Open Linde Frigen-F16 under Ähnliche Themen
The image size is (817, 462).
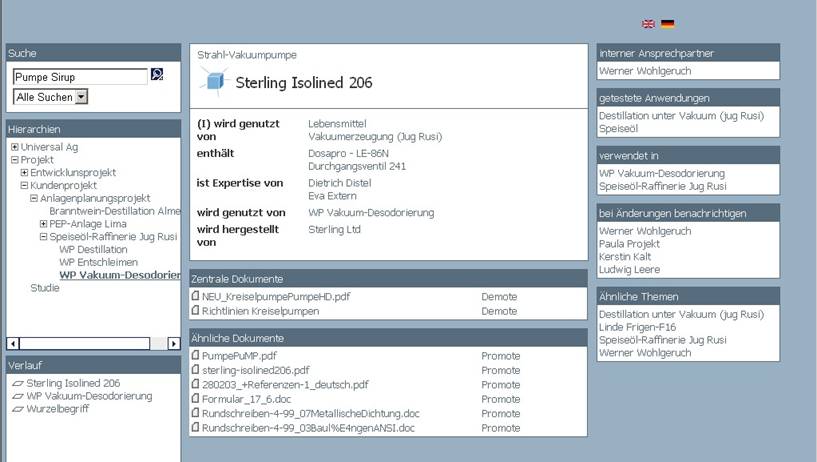[x=637, y=327]
